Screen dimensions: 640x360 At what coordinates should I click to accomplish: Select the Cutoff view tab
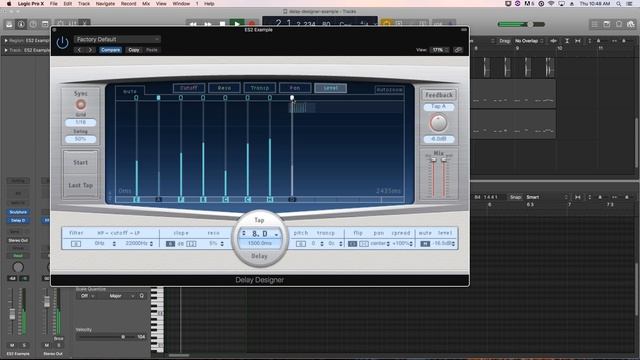pyautogui.click(x=189, y=88)
